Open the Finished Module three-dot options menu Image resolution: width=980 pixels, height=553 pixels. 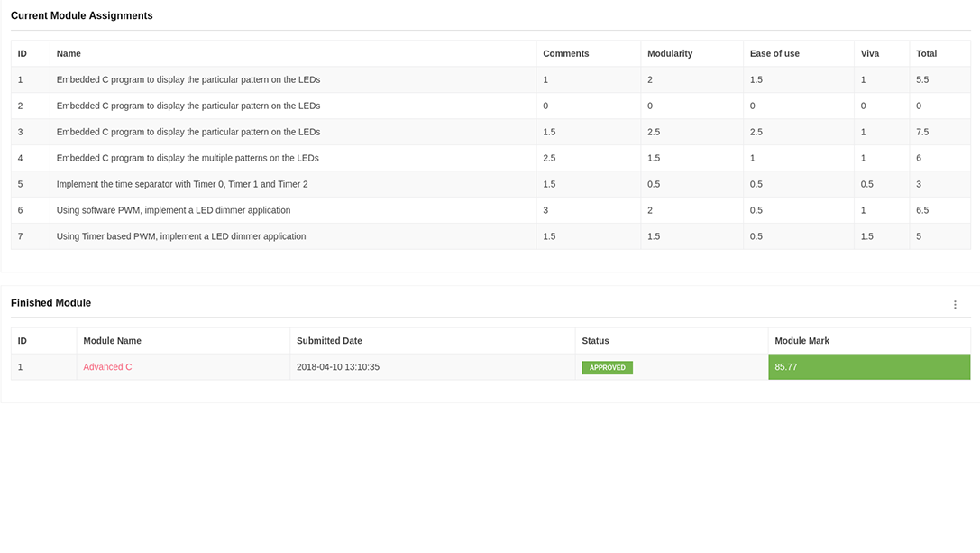pos(955,305)
